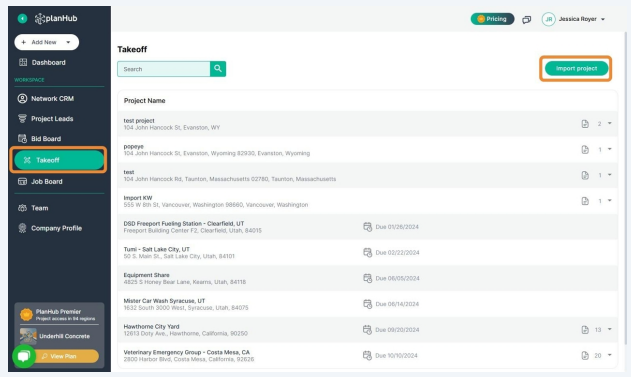Click the View Plan button
The image size is (631, 377).
(x=67, y=356)
